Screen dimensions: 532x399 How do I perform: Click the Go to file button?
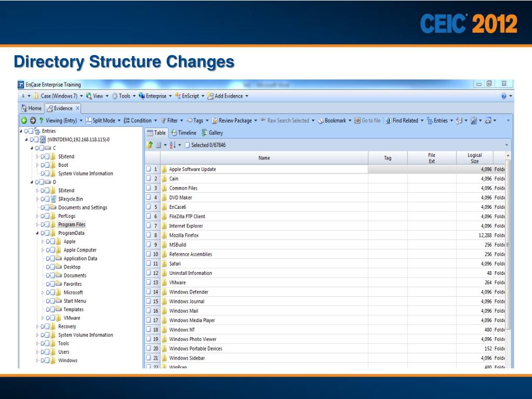(x=367, y=121)
